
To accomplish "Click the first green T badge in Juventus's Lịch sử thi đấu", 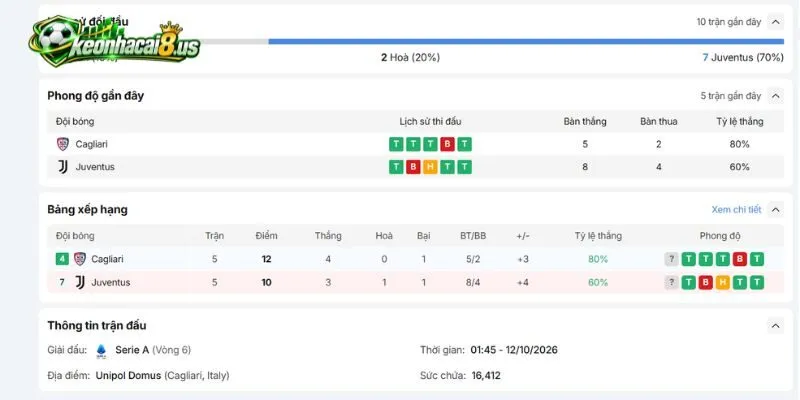I will pos(396,167).
